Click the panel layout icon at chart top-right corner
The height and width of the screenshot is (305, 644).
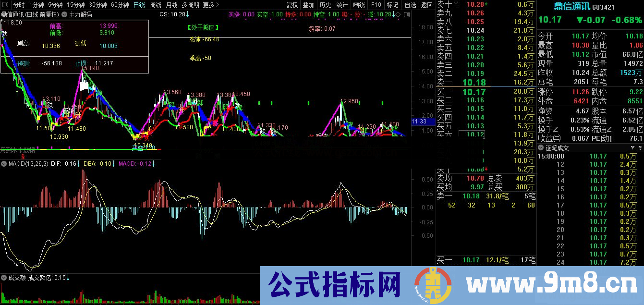click(x=407, y=14)
